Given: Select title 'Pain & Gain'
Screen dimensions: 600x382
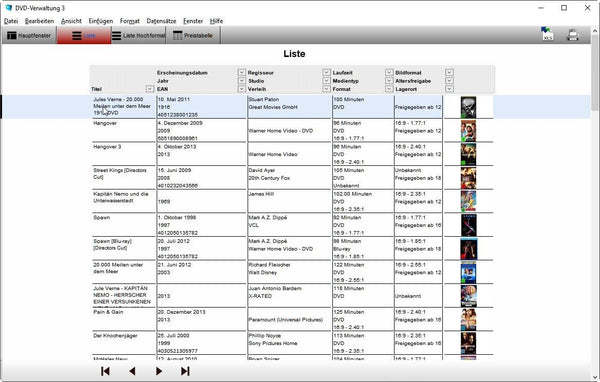Looking at the screenshot, I should coord(108,312).
